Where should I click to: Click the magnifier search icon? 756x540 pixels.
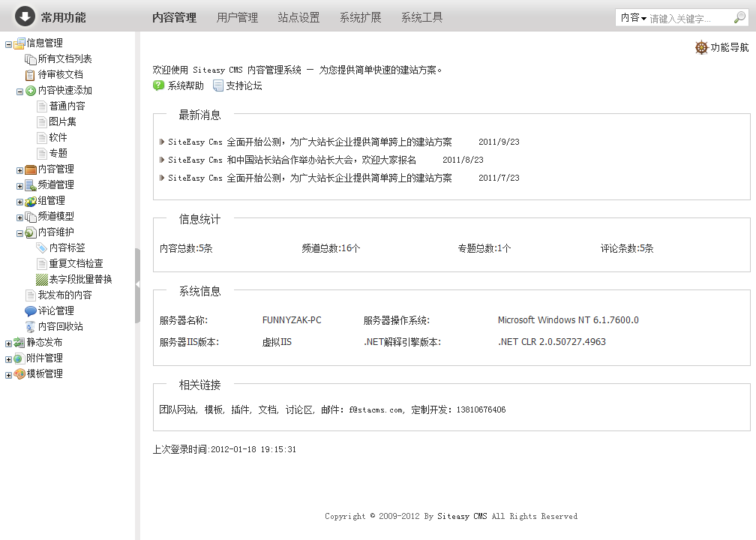point(739,18)
